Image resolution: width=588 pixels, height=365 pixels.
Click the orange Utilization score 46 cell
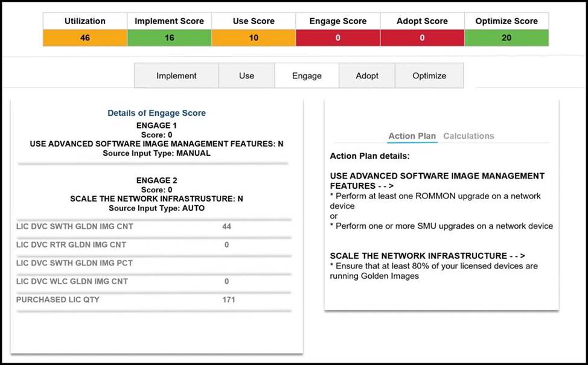pyautogui.click(x=85, y=38)
